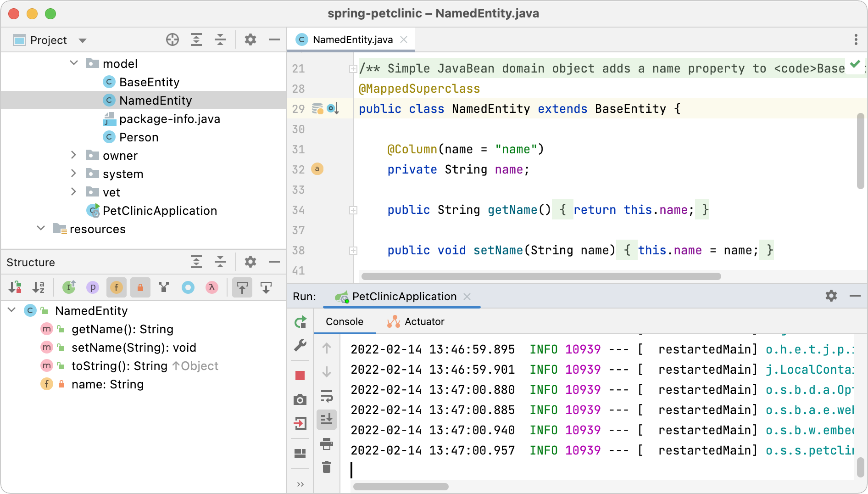Print the console output
Screen dimensions: 868x494
pos(327,443)
